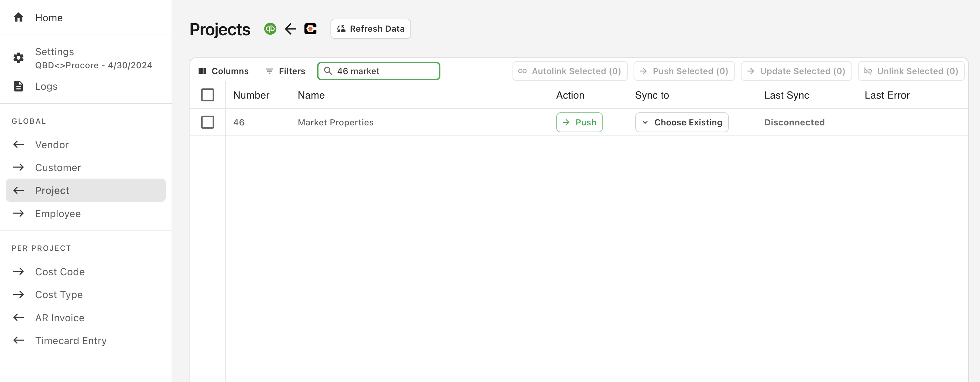This screenshot has width=980, height=382.
Task: Expand the Filters dropdown options
Action: (284, 71)
